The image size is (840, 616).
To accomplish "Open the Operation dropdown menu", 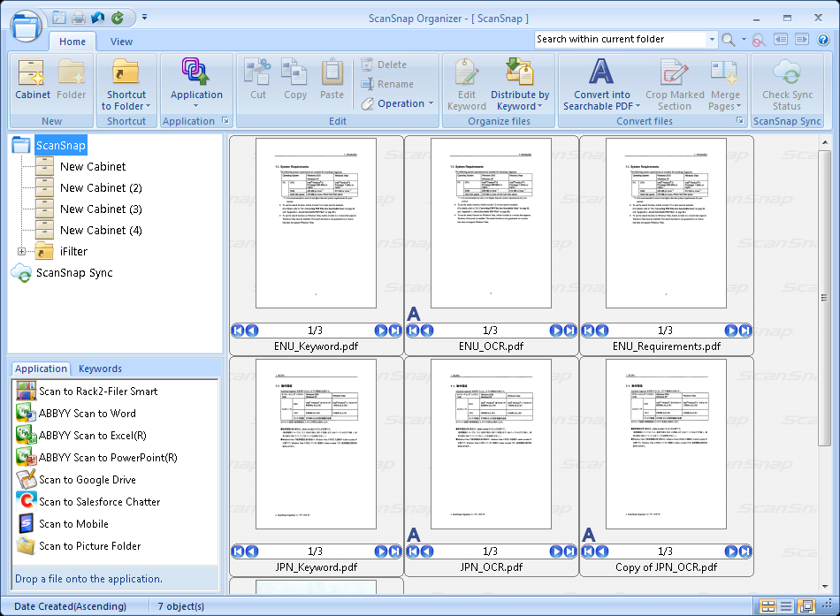I will [x=398, y=103].
